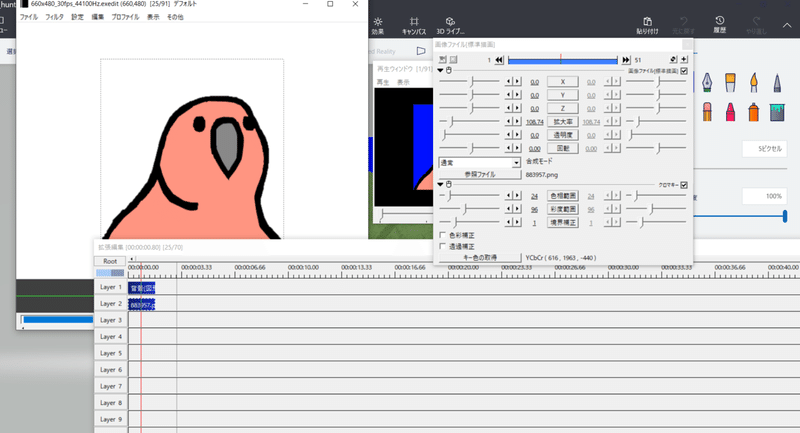Toggle Layer 1 visibility button
The height and width of the screenshot is (433, 800).
click(110, 287)
